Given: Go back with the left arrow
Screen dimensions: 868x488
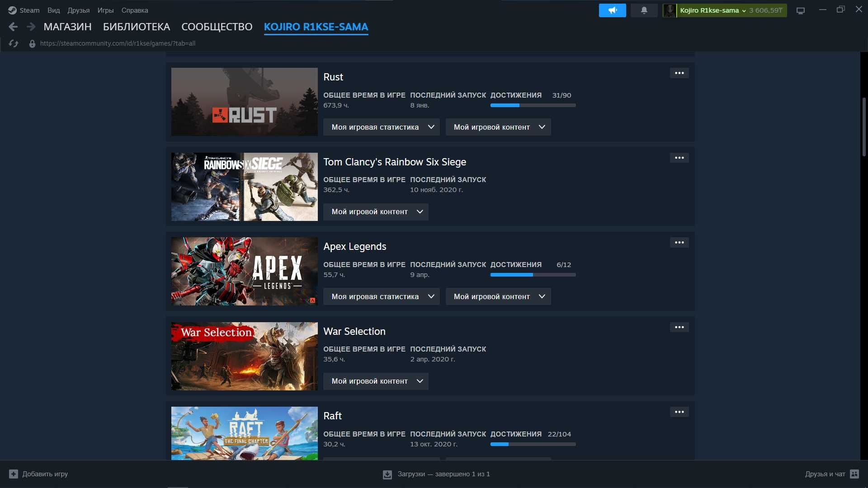Looking at the screenshot, I should pyautogui.click(x=13, y=27).
